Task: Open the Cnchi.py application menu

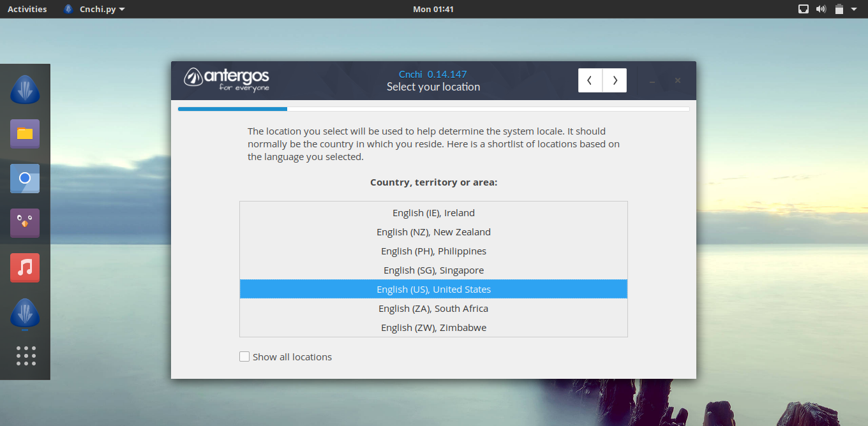Action: point(94,9)
